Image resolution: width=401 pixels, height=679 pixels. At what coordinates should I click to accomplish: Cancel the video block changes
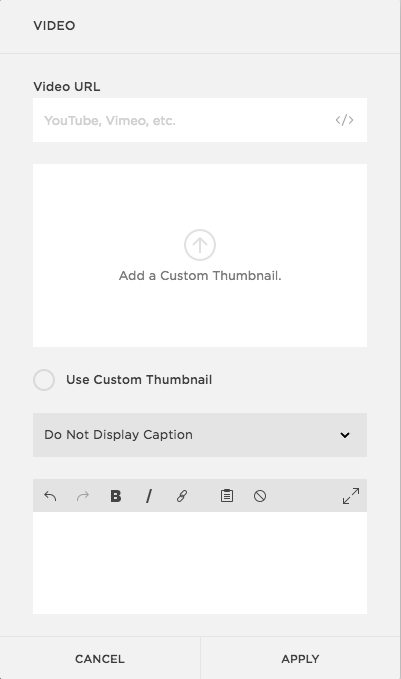tap(100, 659)
